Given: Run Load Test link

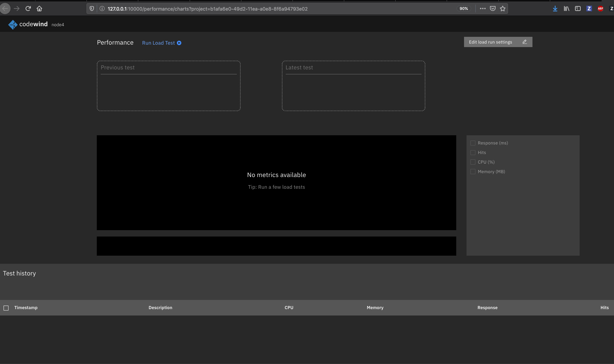Looking at the screenshot, I should tap(161, 42).
